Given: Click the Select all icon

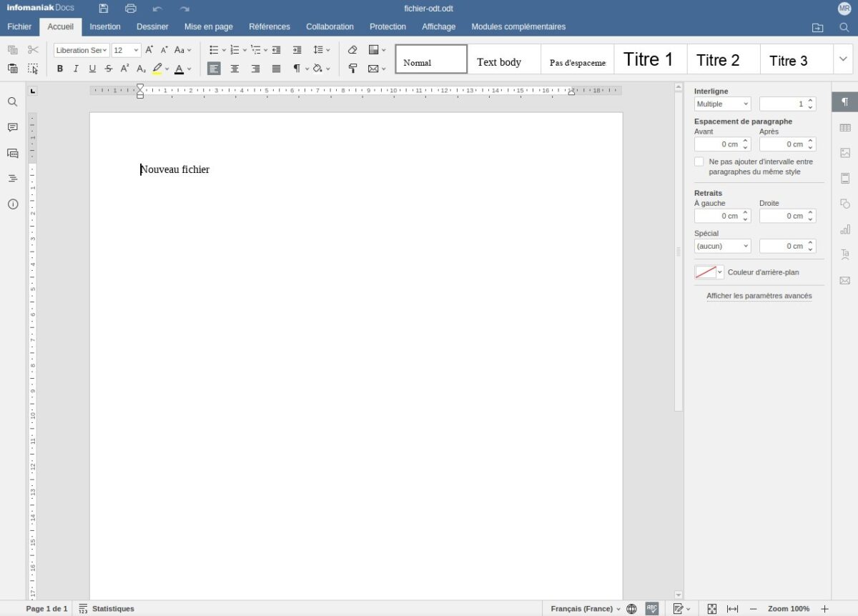Looking at the screenshot, I should click(x=33, y=69).
